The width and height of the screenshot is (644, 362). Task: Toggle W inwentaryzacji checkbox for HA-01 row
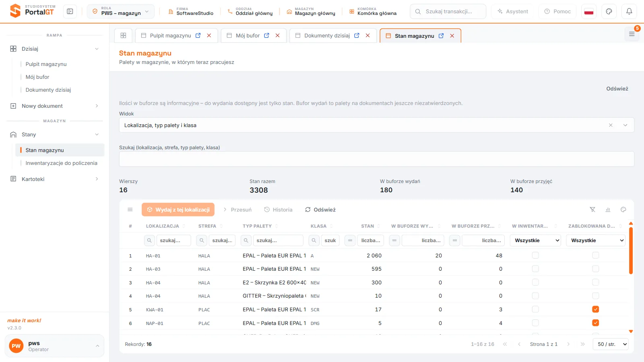click(x=535, y=255)
